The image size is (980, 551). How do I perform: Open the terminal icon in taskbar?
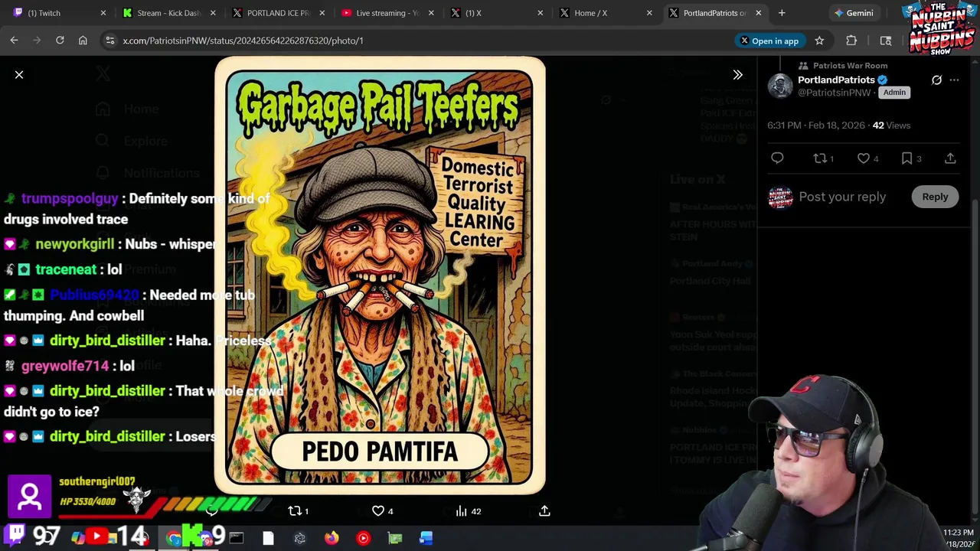click(236, 539)
